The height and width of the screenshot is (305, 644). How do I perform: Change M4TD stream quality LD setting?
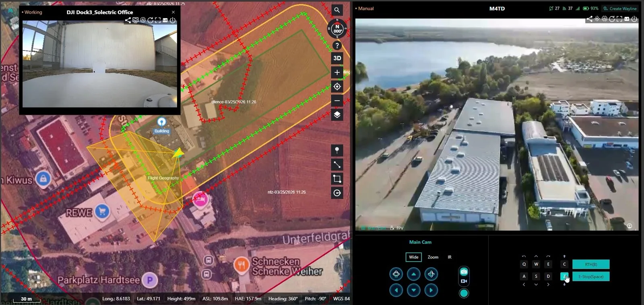tap(627, 19)
